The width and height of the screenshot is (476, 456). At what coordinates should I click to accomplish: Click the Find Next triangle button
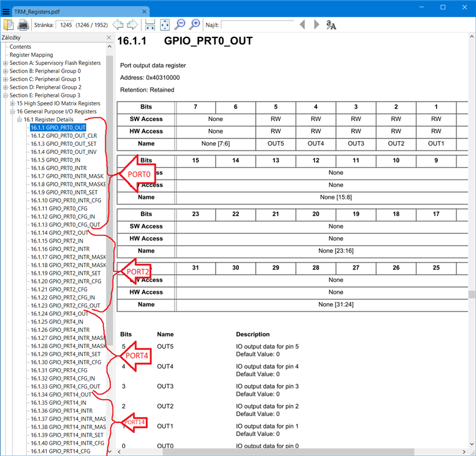[316, 25]
